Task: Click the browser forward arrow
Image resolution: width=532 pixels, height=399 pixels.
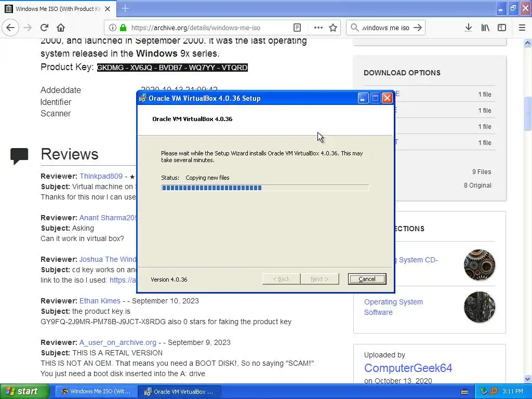Action: point(28,28)
